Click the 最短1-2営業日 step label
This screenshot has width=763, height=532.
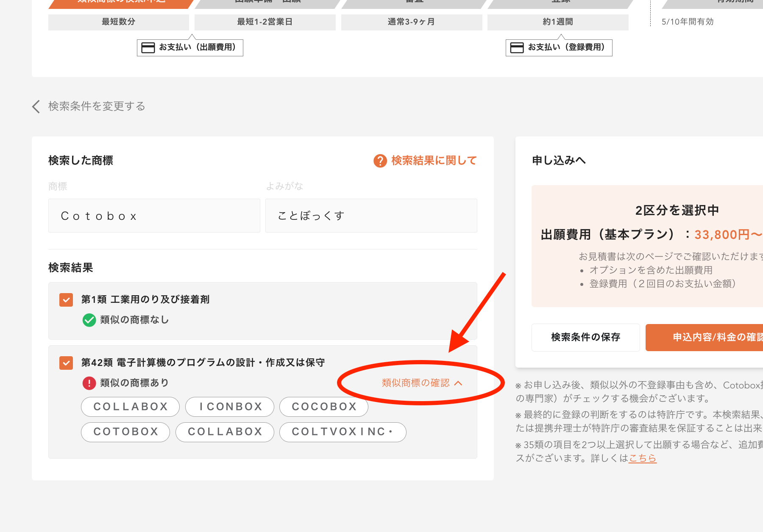[265, 22]
